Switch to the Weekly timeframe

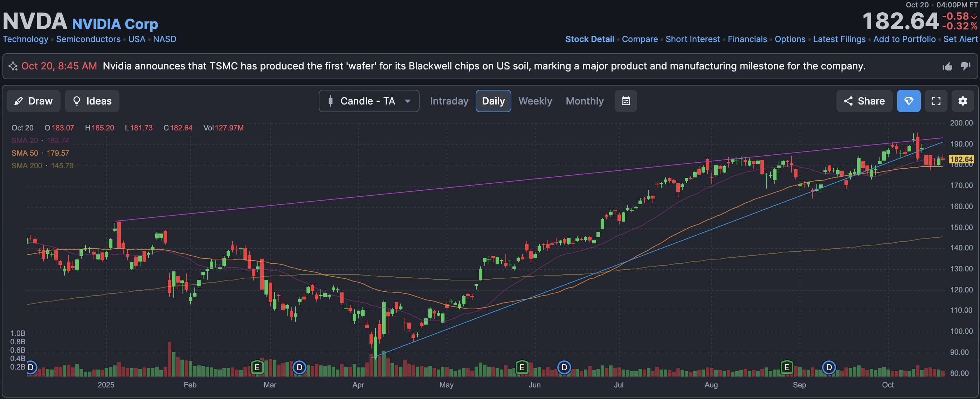535,101
